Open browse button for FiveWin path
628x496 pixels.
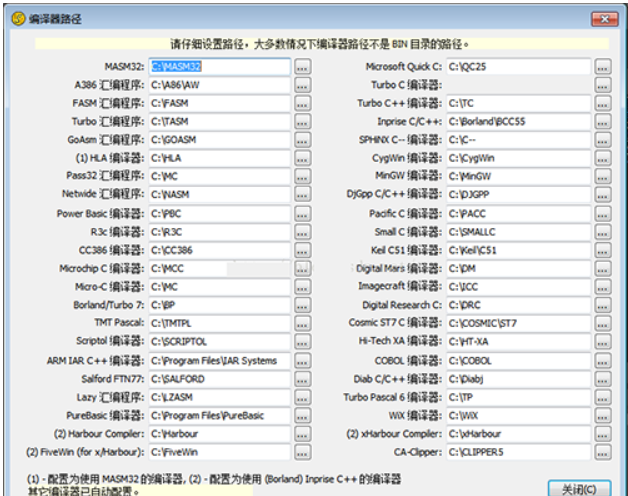coord(302,452)
